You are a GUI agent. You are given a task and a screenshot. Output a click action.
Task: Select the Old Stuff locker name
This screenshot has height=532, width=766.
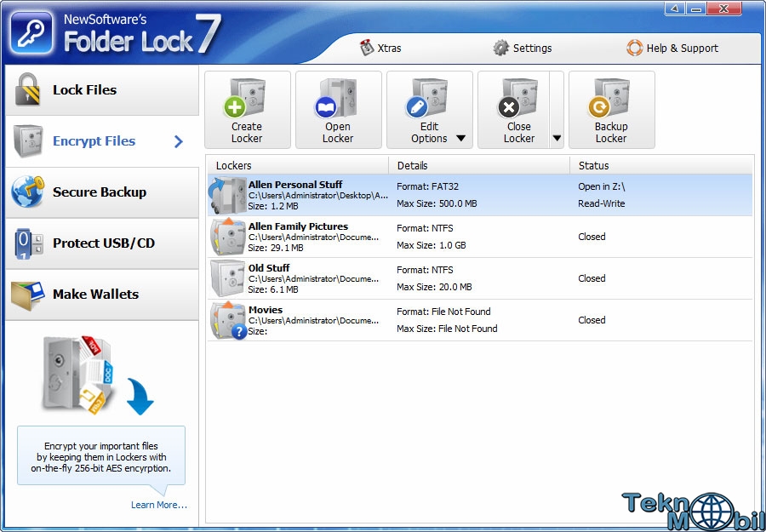[x=269, y=268]
